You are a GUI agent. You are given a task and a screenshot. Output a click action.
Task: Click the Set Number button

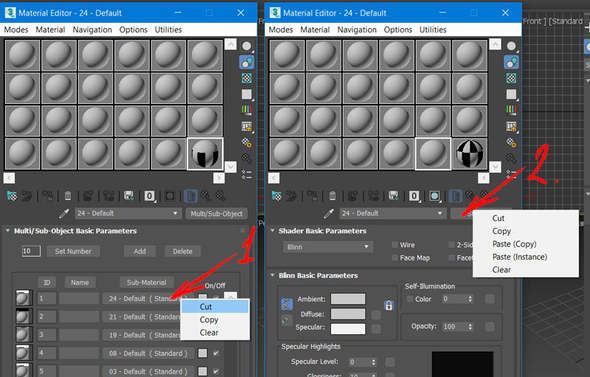73,251
